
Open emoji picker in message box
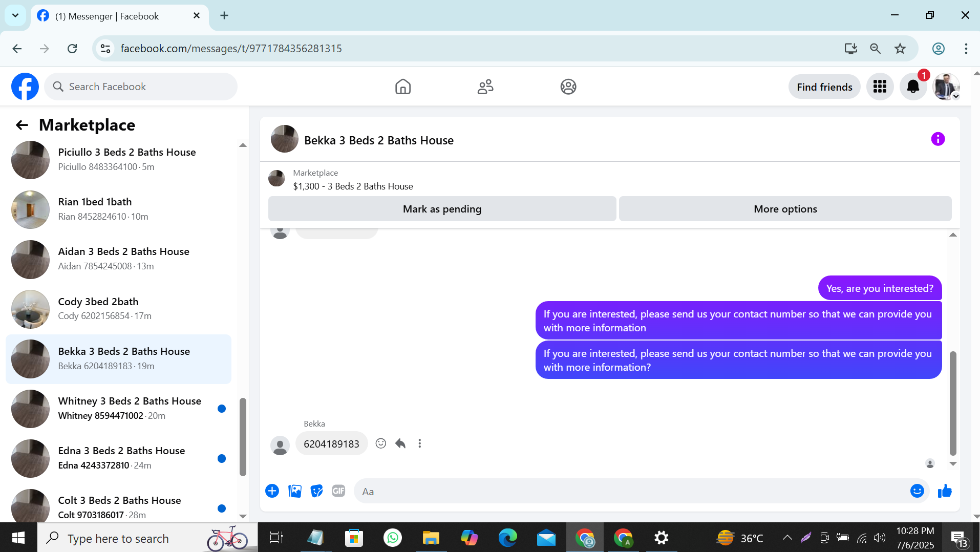pyautogui.click(x=917, y=491)
